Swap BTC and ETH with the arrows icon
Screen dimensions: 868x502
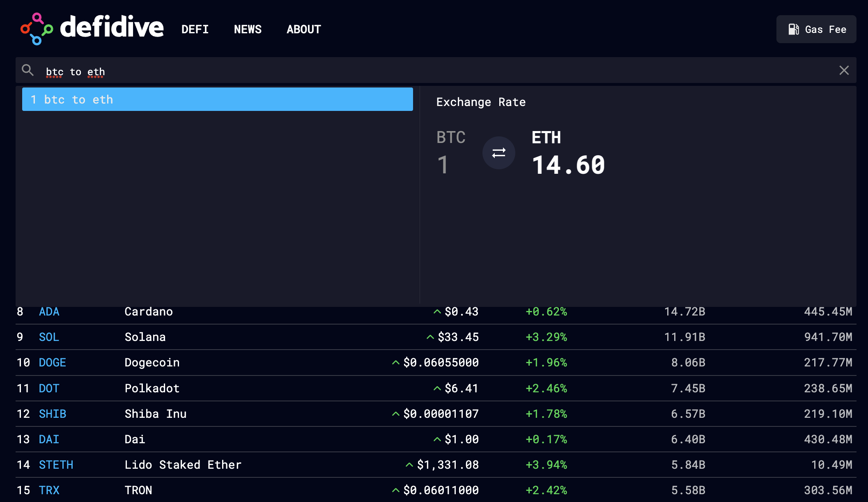499,153
